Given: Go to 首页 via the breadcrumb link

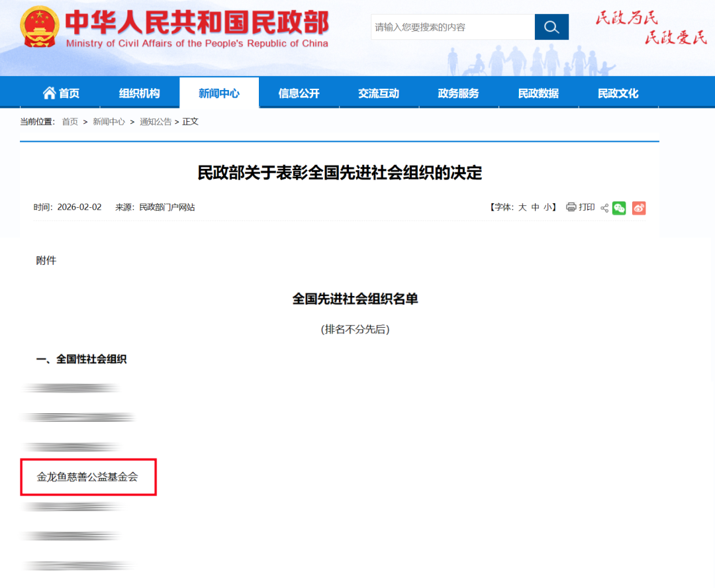Looking at the screenshot, I should tap(70, 121).
